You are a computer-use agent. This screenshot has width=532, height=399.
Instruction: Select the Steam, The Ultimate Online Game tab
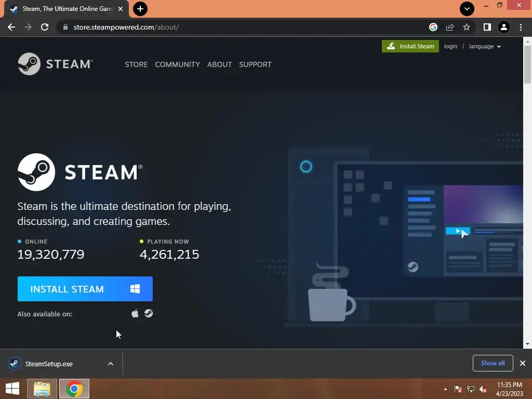point(67,9)
